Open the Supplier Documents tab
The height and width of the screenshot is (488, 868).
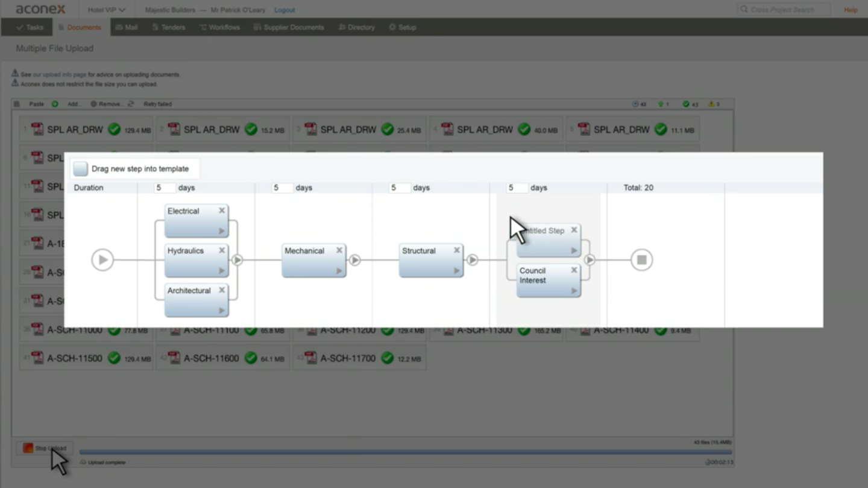point(289,27)
